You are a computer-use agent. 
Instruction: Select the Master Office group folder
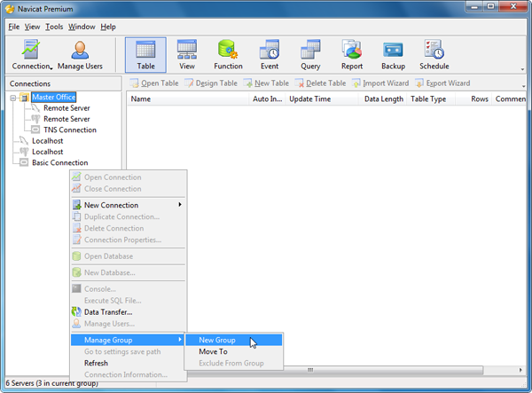pyautogui.click(x=53, y=98)
